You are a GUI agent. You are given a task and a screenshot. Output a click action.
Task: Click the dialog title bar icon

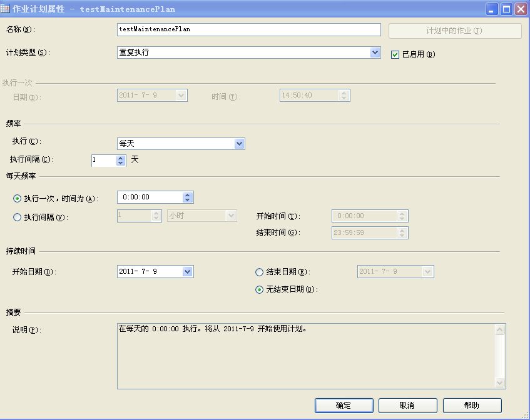(5, 9)
